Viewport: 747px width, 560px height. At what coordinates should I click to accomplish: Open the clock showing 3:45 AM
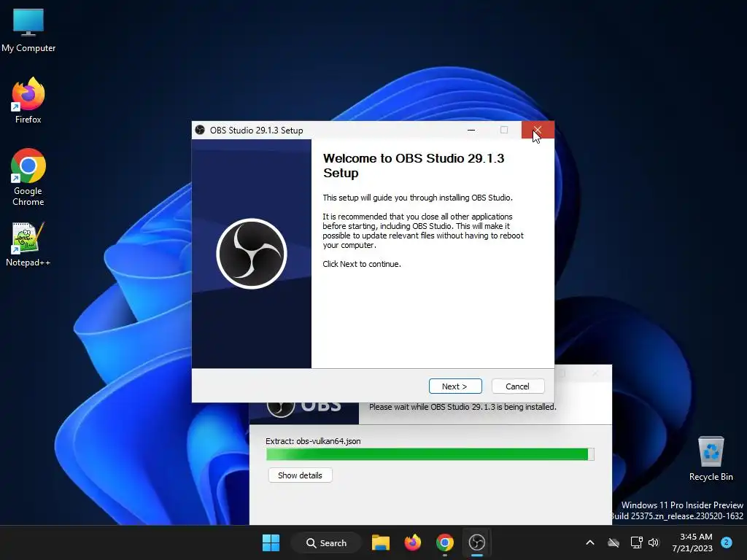tap(692, 542)
